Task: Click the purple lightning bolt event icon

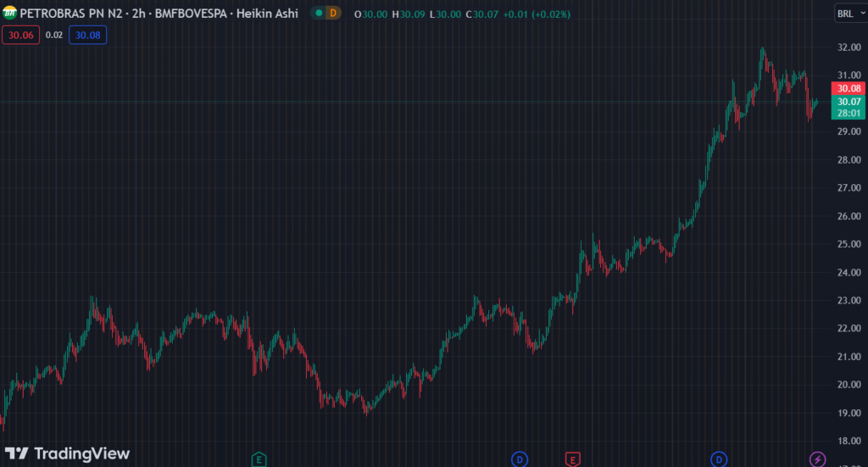Action: tap(818, 459)
